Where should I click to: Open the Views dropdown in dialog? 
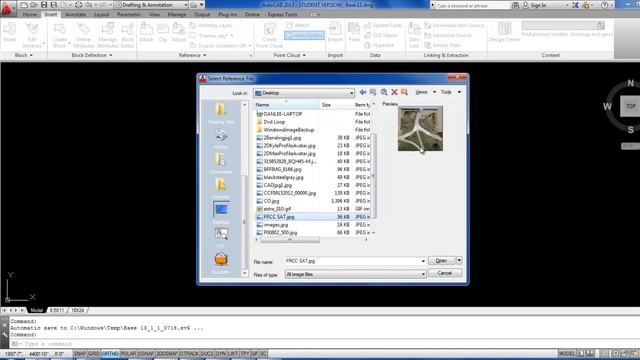(x=425, y=92)
